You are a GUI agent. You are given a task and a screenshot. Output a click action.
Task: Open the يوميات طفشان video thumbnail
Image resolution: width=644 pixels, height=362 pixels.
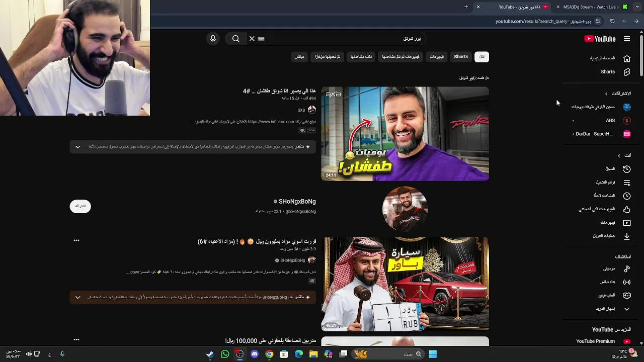[x=405, y=134]
